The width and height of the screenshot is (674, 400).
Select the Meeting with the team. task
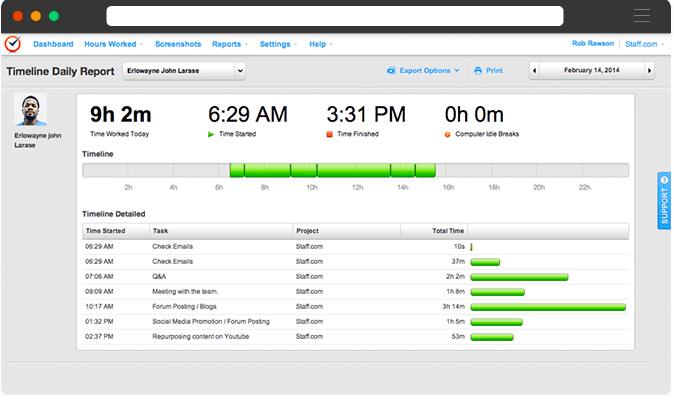coord(185,292)
